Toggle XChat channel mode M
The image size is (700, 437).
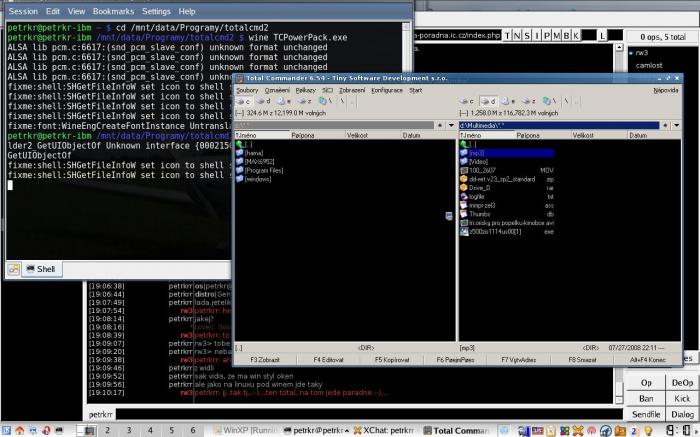[557, 36]
